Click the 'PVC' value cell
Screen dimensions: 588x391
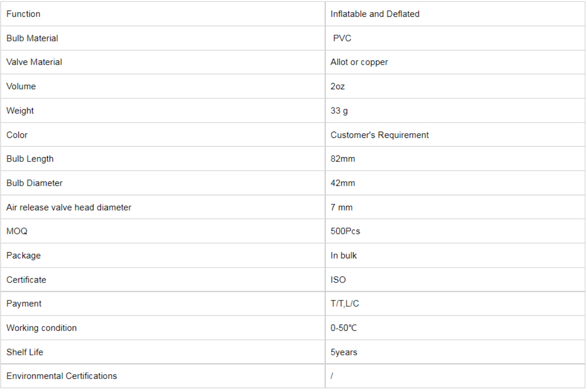click(x=342, y=38)
